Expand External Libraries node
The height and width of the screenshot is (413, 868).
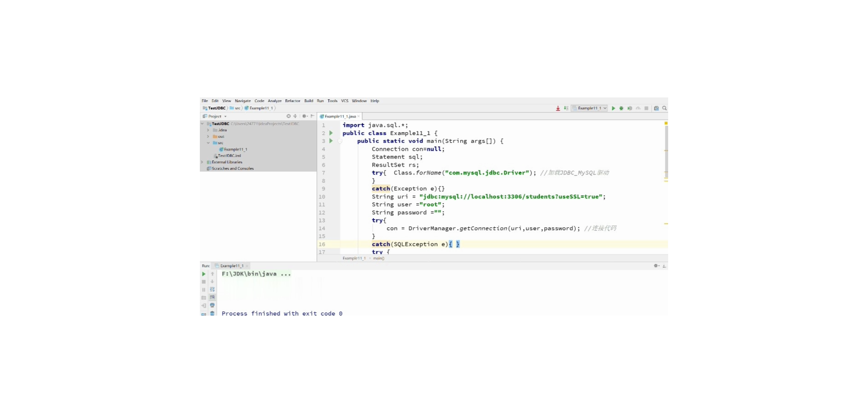(x=203, y=162)
